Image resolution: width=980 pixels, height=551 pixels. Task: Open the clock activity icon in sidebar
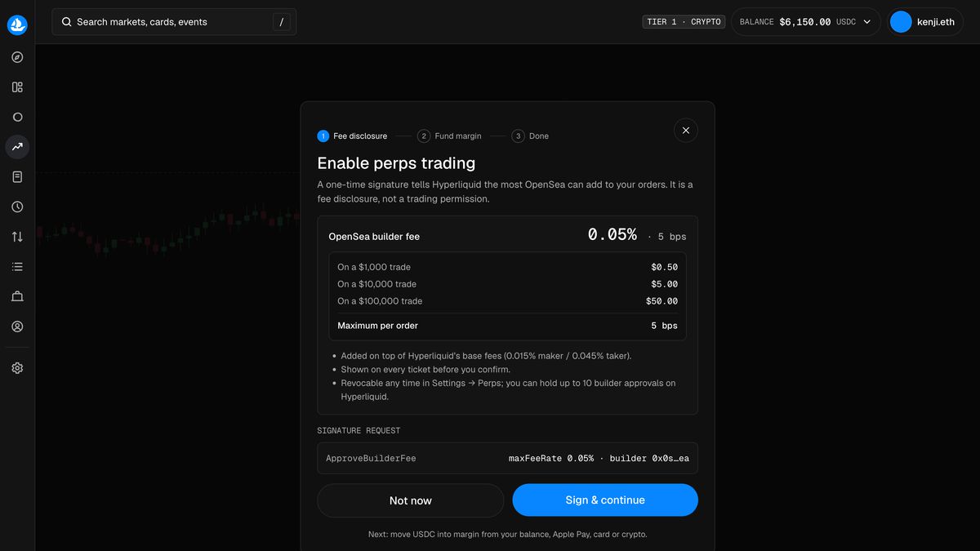pyautogui.click(x=17, y=207)
